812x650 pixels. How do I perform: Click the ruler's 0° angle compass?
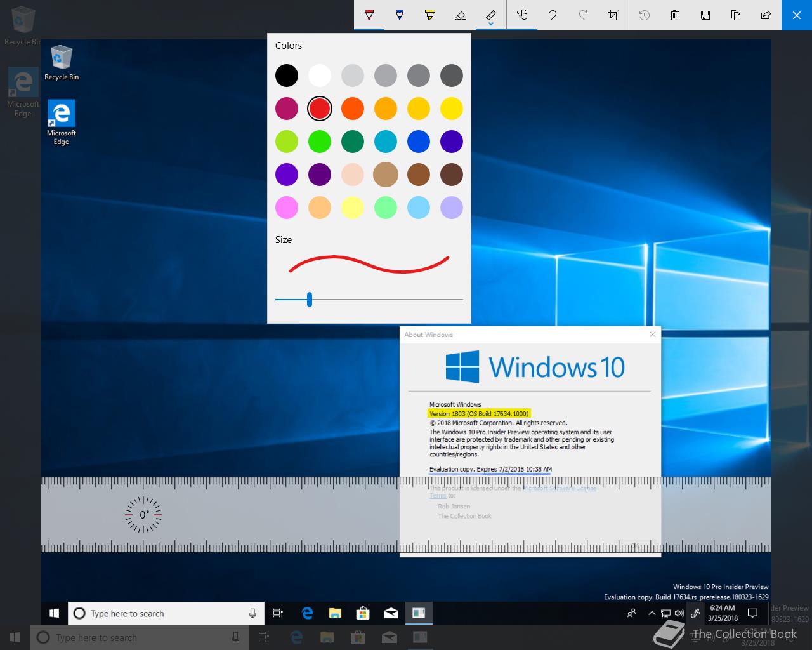coord(143,514)
